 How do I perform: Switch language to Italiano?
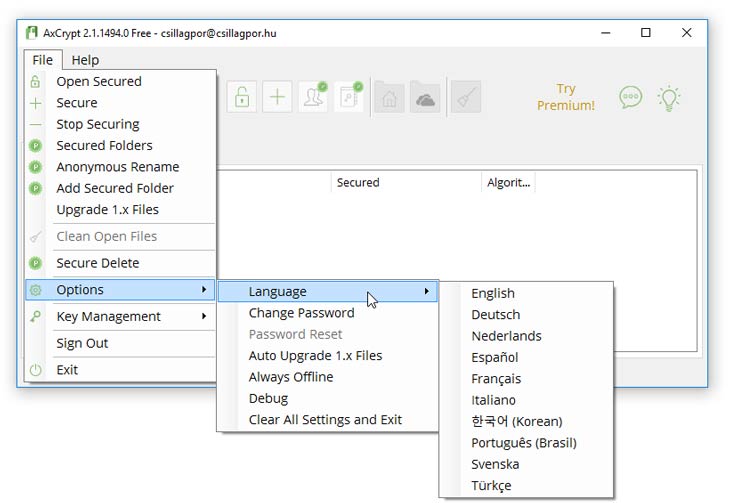click(x=526, y=400)
